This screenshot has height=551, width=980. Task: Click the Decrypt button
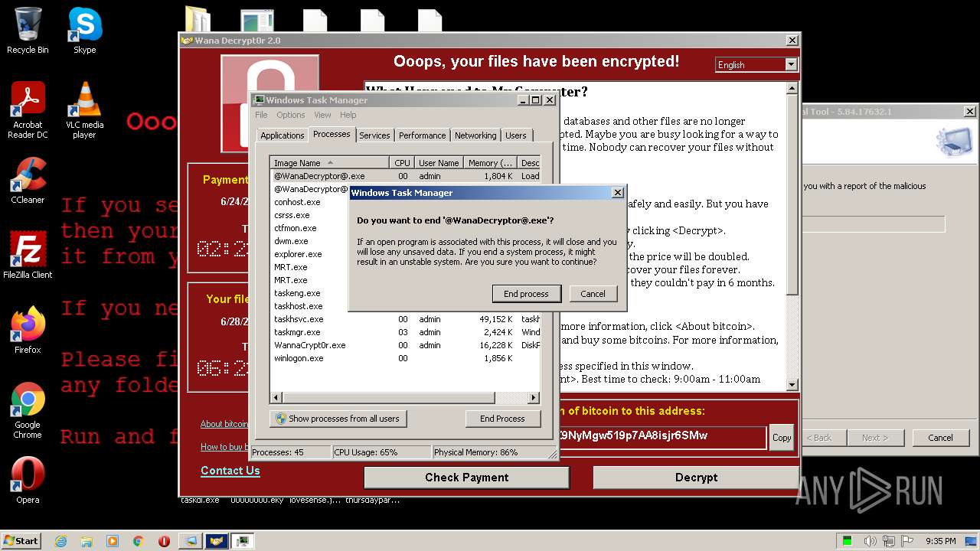[696, 478]
